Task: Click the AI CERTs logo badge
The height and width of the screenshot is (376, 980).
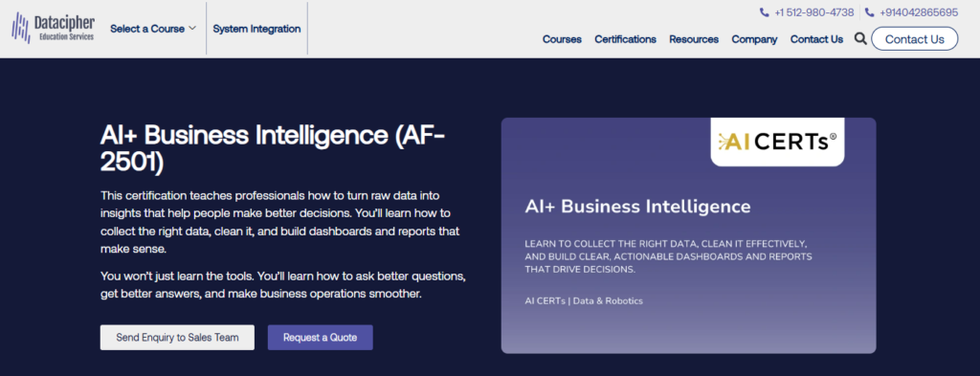Action: point(777,142)
